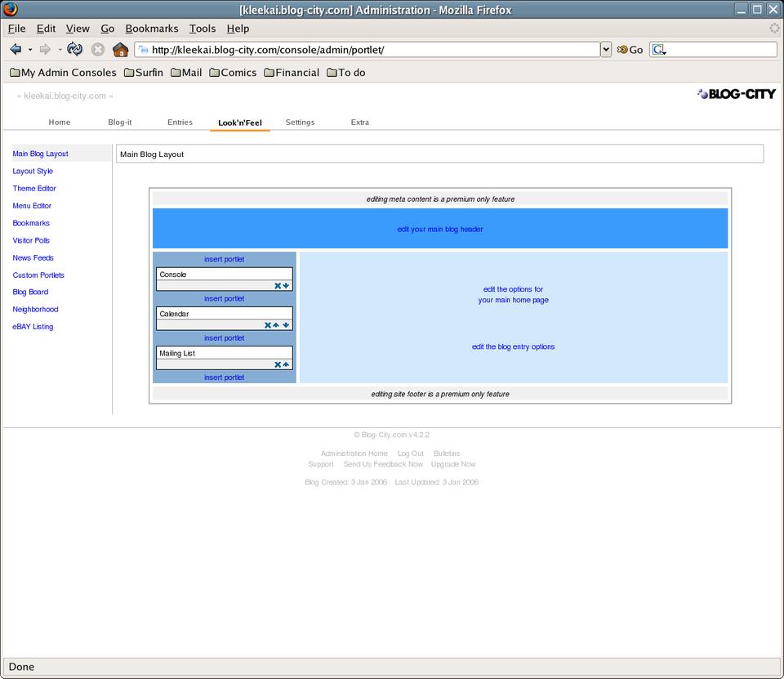The width and height of the screenshot is (784, 679).
Task: Open the Bookmarks menu
Action: [151, 29]
